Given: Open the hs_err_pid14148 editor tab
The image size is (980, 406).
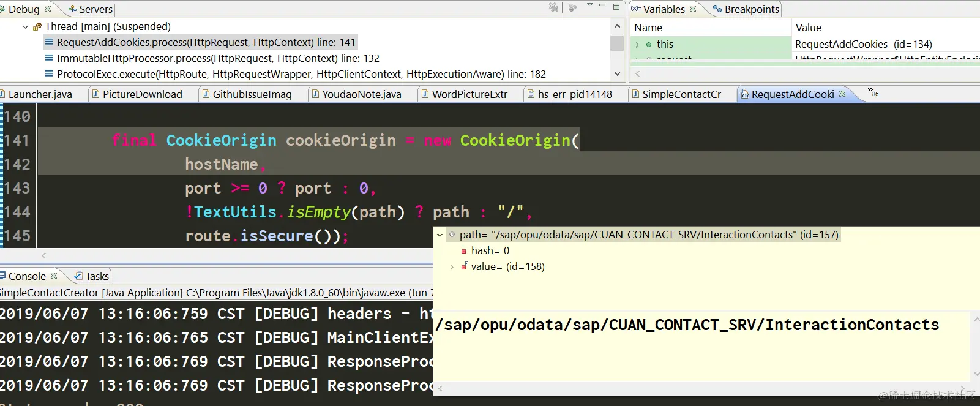Looking at the screenshot, I should pyautogui.click(x=575, y=94).
